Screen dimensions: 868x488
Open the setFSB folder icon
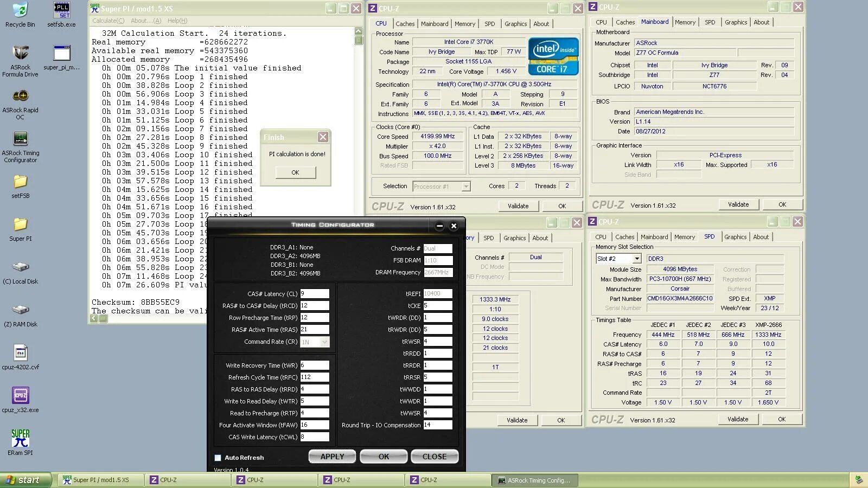20,181
